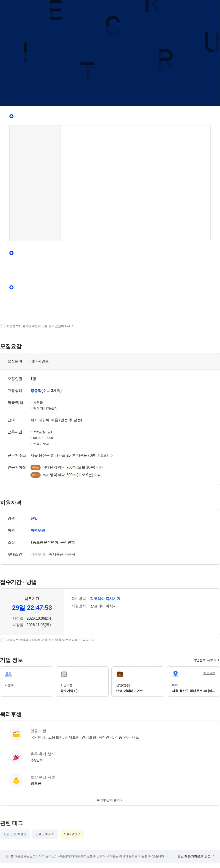Click the 기업구분 building icon

pyautogui.click(x=64, y=674)
